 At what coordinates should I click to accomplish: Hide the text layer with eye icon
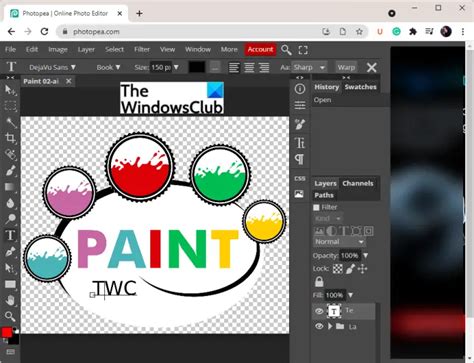319,311
